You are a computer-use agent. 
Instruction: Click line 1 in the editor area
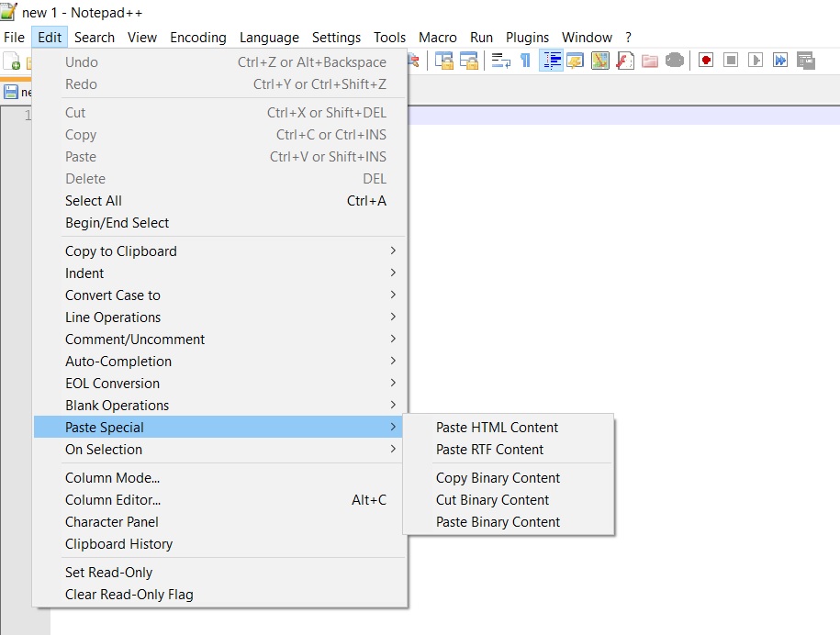pyautogui.click(x=623, y=116)
